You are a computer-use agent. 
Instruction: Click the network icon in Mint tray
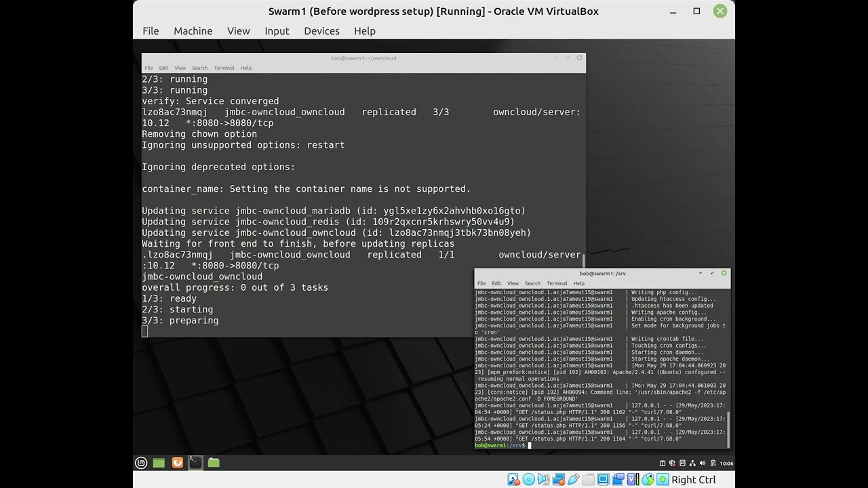pos(692,463)
